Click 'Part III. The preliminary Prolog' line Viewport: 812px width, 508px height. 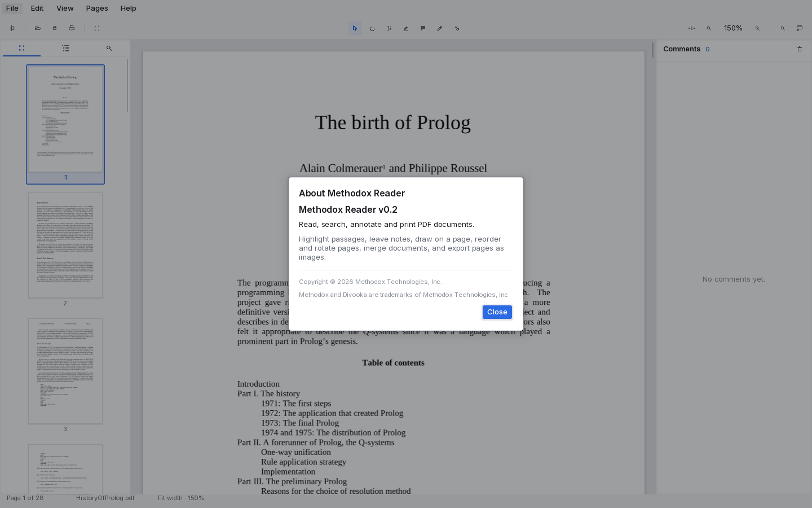click(x=292, y=481)
